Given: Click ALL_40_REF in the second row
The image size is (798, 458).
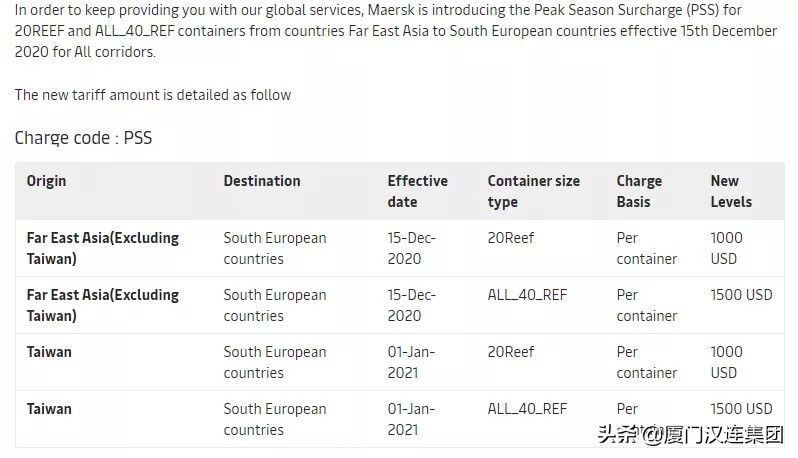Looking at the screenshot, I should 527,295.
